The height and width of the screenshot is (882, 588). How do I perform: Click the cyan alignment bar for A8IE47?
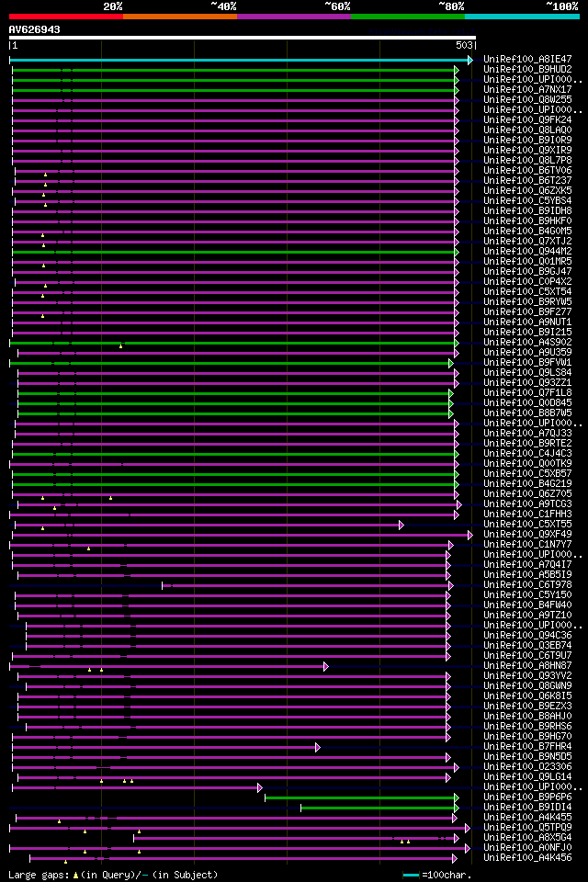click(241, 61)
